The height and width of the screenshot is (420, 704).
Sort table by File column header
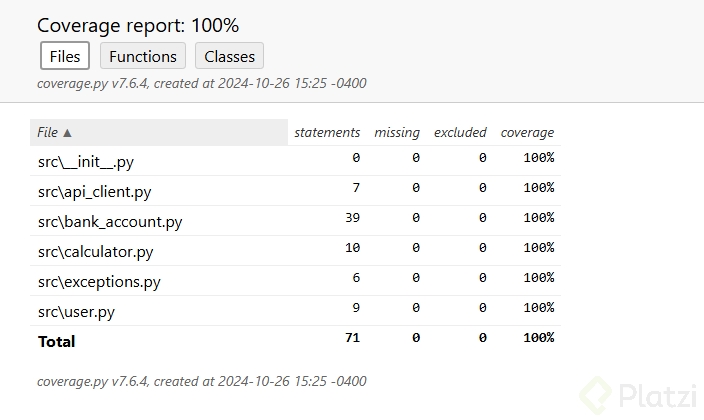[48, 132]
